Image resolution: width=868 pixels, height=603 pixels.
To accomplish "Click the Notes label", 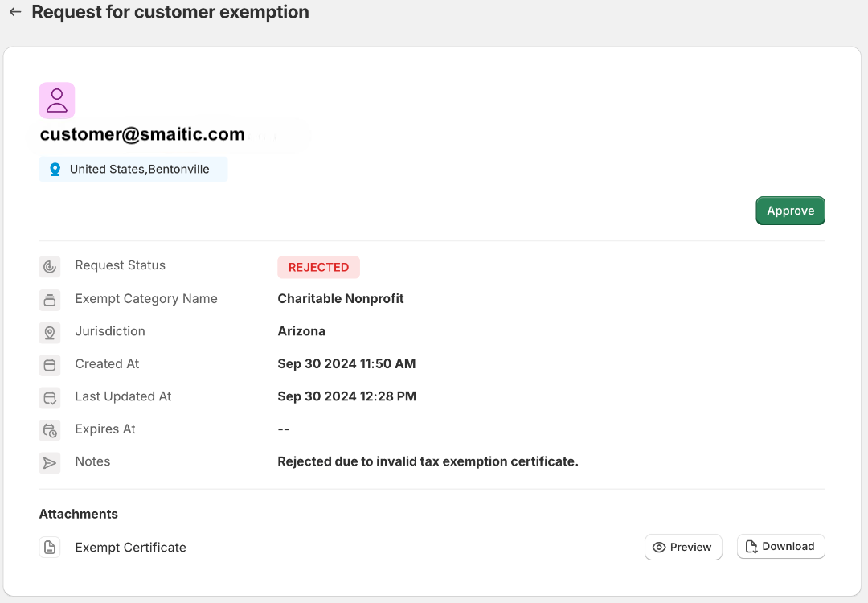I will point(92,461).
